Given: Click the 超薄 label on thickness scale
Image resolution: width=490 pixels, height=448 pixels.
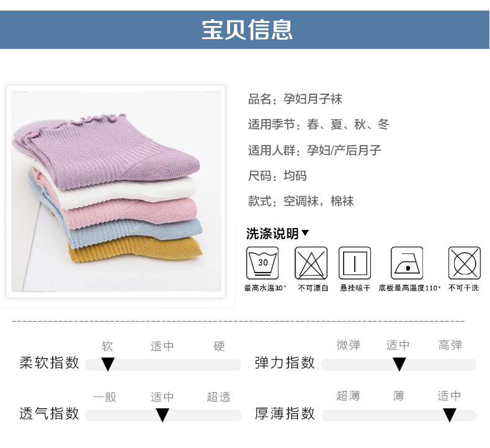Looking at the screenshot, I should 348,395.
